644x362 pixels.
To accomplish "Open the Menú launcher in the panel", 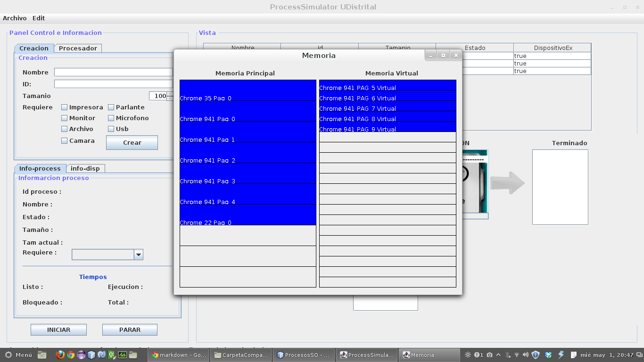I will pyautogui.click(x=19, y=355).
